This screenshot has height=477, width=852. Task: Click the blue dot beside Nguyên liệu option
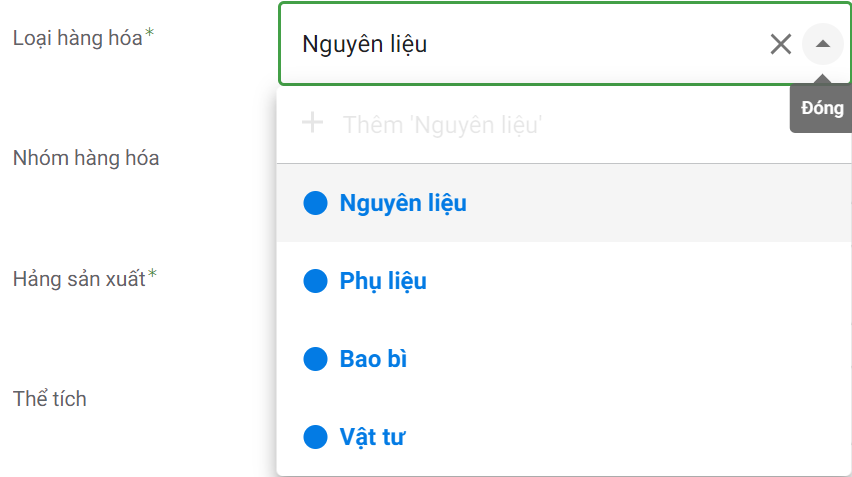[x=315, y=203]
